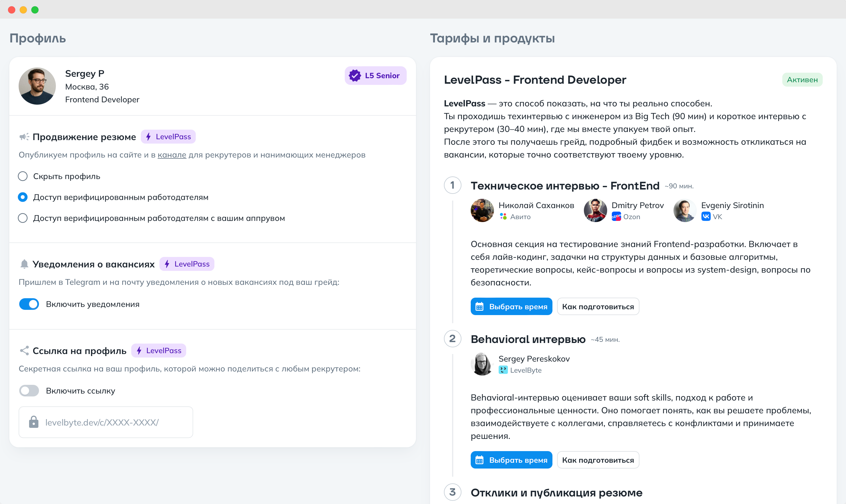Screen dimensions: 846x504
Task: Click the LevelPass badge next to Уведомления о вакансиях
Action: [187, 264]
